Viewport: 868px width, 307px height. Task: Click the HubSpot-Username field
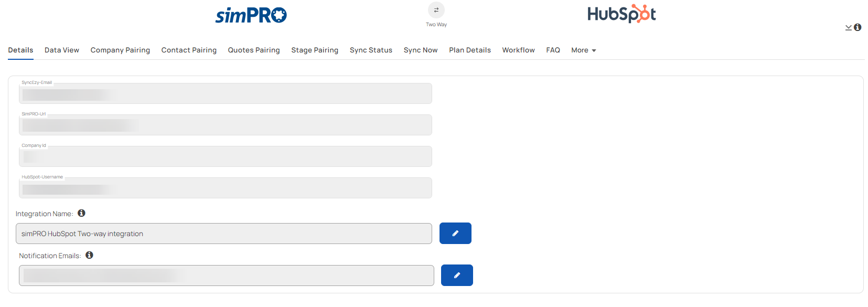(226, 188)
